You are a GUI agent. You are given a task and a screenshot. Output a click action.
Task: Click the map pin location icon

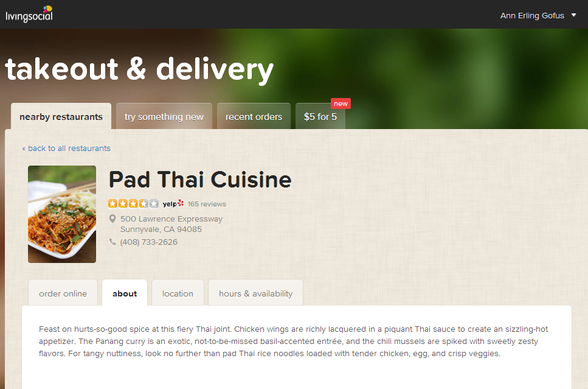tap(112, 219)
